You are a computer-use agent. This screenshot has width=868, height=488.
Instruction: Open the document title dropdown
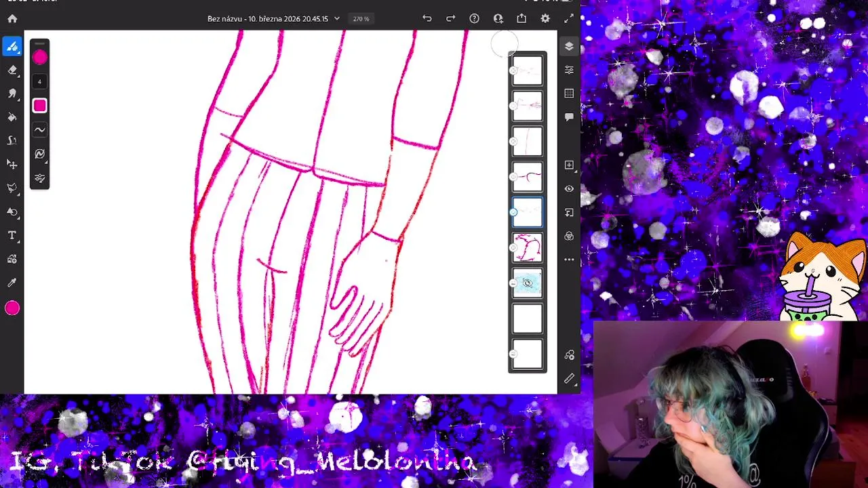(x=273, y=19)
